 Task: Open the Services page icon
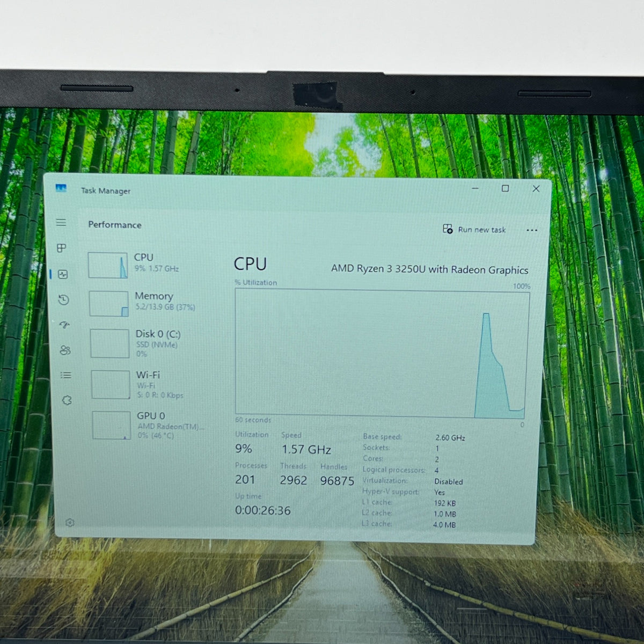click(67, 400)
